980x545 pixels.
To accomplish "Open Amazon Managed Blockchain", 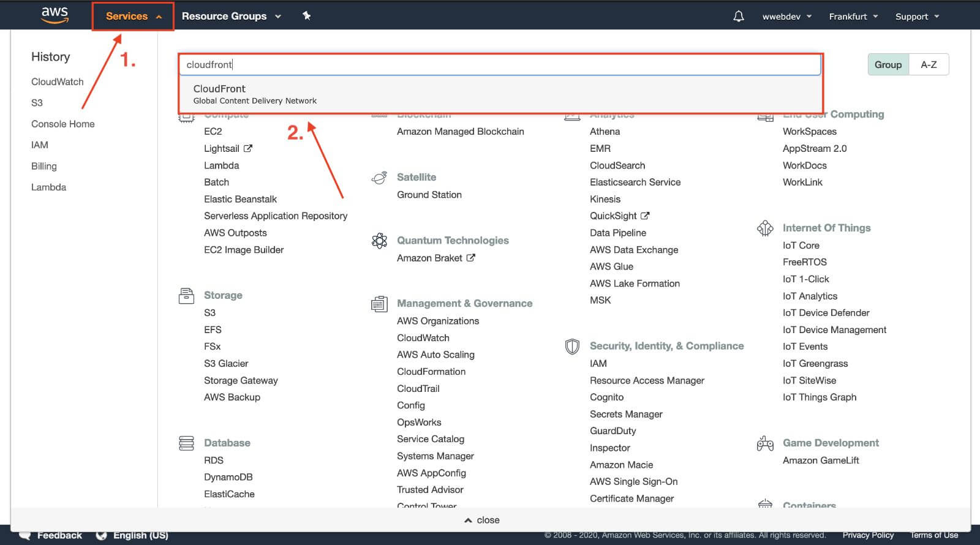I will 461,132.
